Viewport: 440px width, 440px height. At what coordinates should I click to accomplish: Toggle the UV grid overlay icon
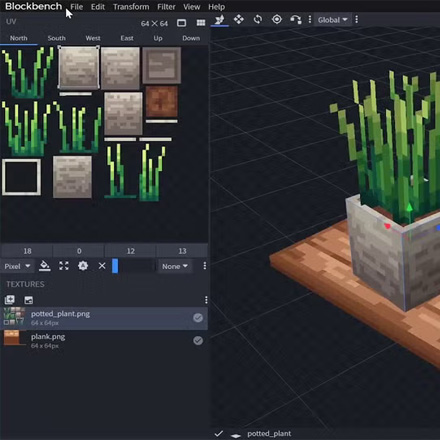pos(201,23)
